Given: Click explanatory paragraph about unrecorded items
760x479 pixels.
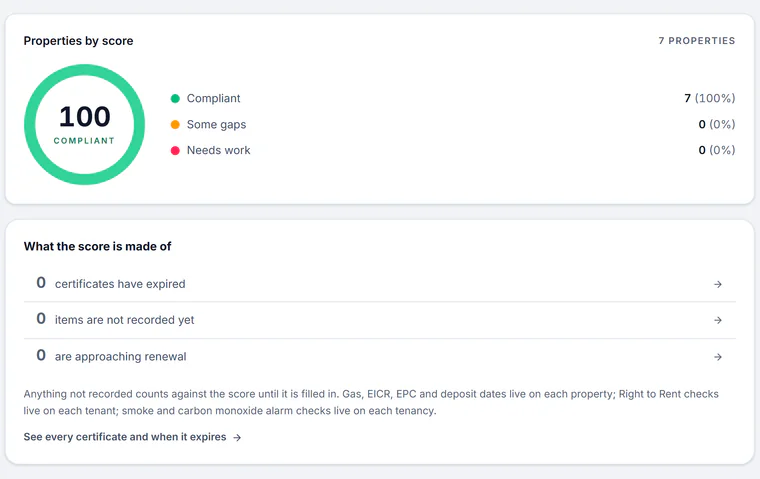Looking at the screenshot, I should pyautogui.click(x=371, y=402).
